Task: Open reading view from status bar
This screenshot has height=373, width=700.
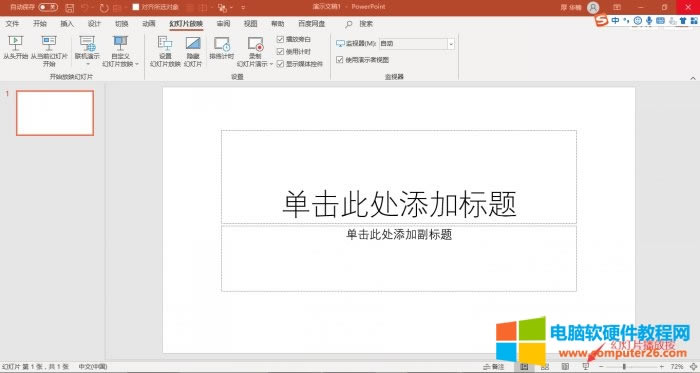Action: [x=565, y=367]
